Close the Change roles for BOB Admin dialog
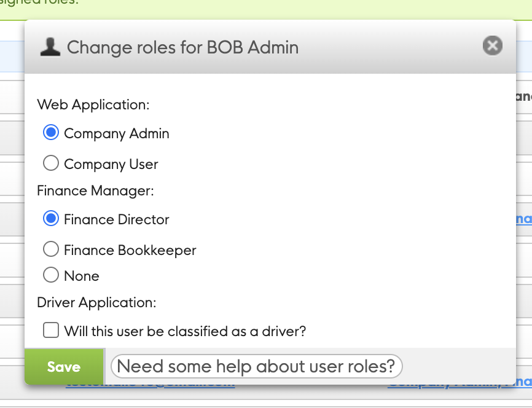The height and width of the screenshot is (408, 532). click(x=491, y=45)
